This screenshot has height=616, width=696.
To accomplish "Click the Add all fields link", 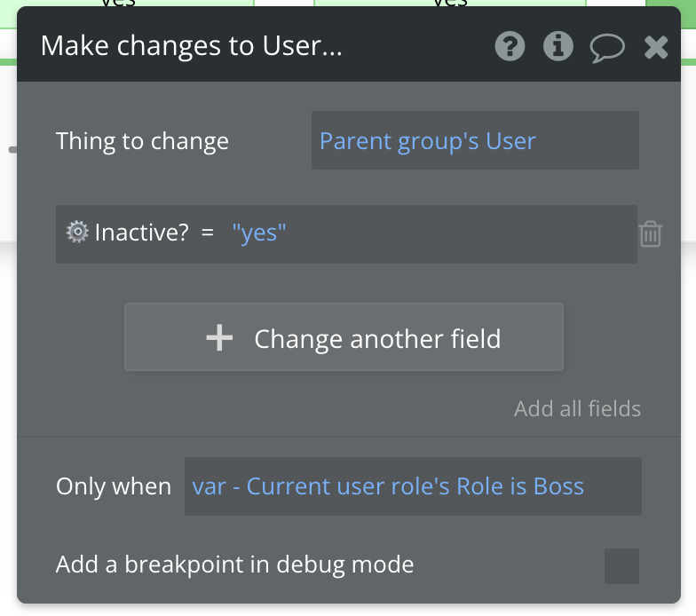I will tap(577, 409).
